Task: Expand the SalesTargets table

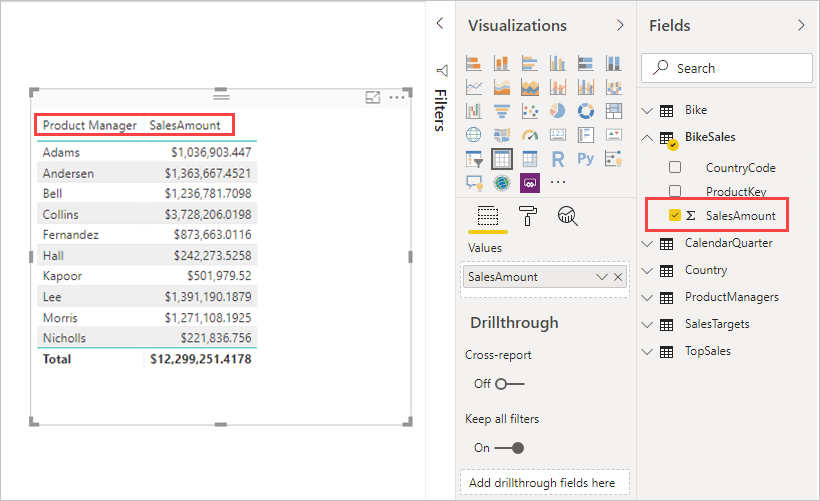Action: (647, 325)
